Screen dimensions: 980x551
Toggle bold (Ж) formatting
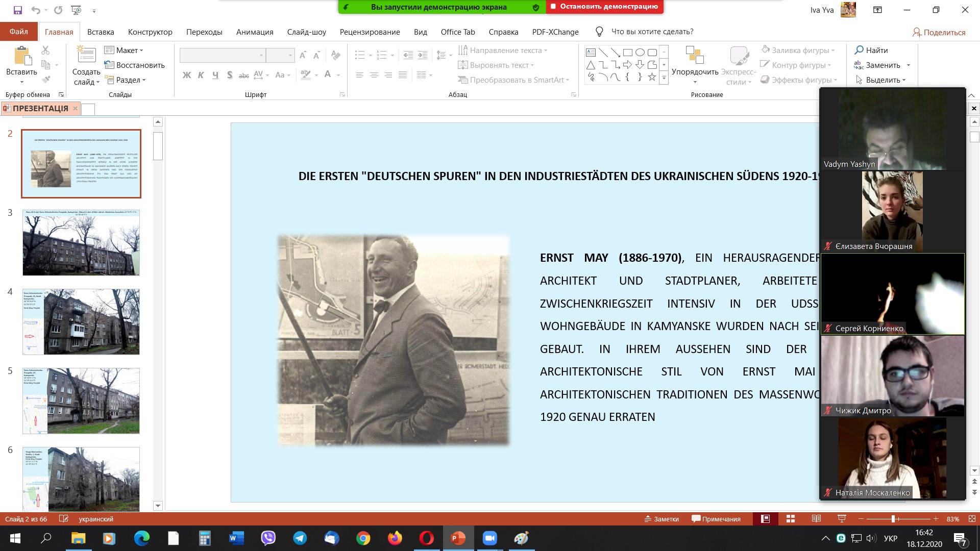(x=187, y=75)
